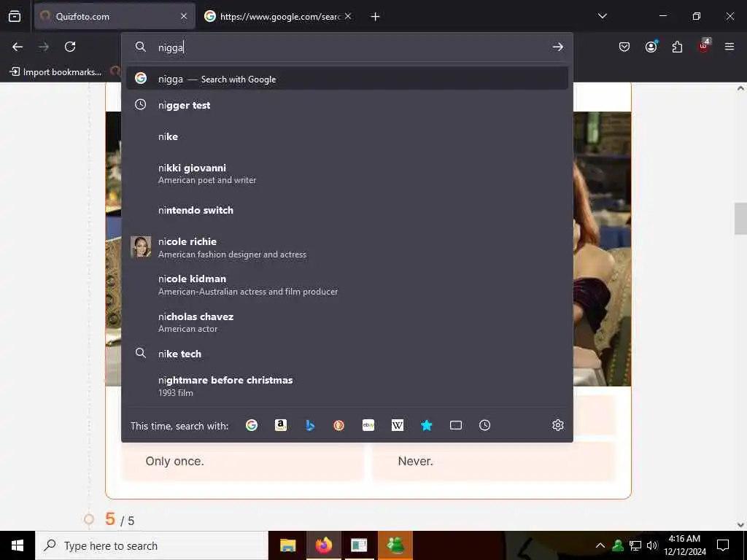Screen dimensions: 747x560
Task: Search within open Tabs icon
Action: click(x=456, y=425)
